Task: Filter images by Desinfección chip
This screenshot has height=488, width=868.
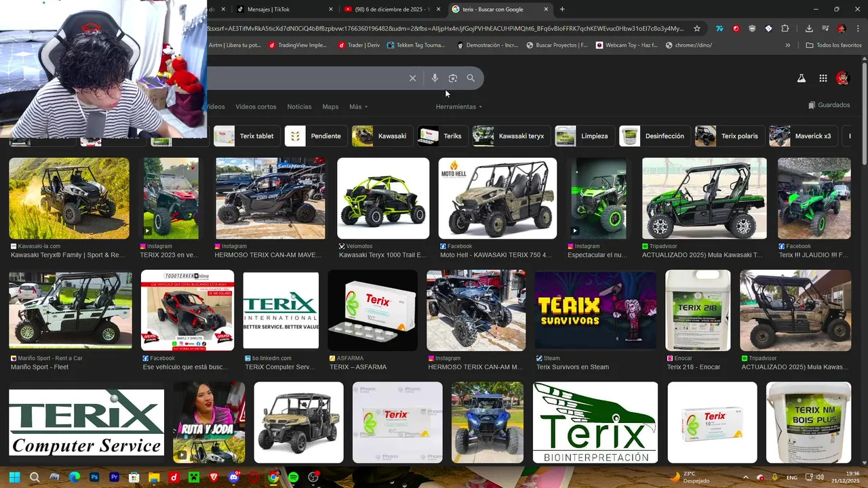Action: (654, 136)
